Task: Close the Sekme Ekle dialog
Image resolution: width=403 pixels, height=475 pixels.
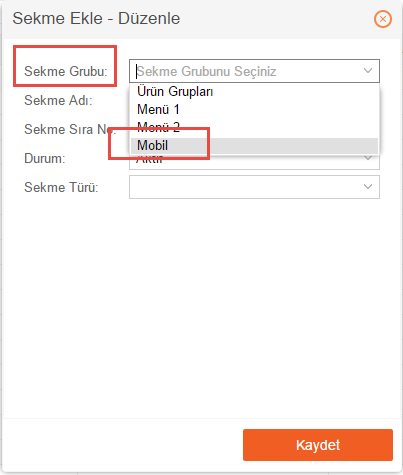Action: (x=383, y=19)
